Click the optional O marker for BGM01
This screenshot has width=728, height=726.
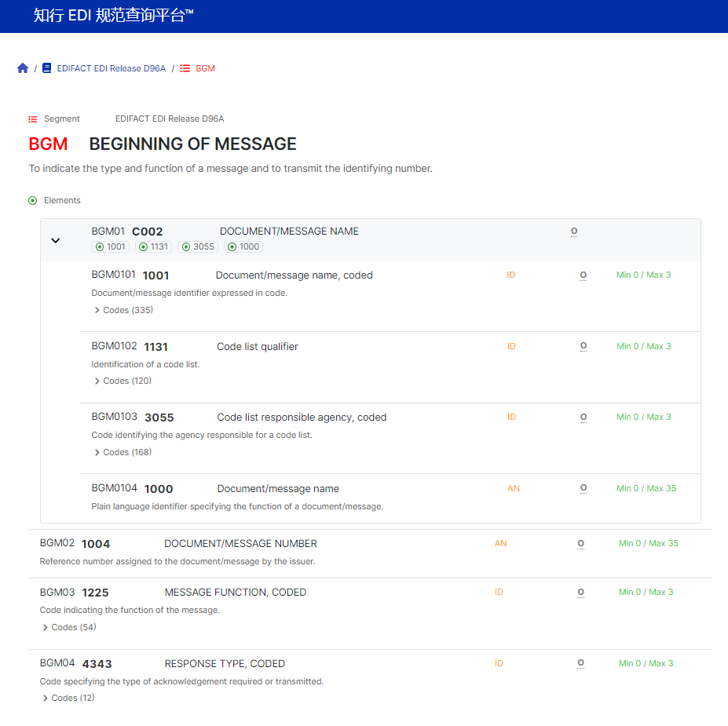pos(574,232)
